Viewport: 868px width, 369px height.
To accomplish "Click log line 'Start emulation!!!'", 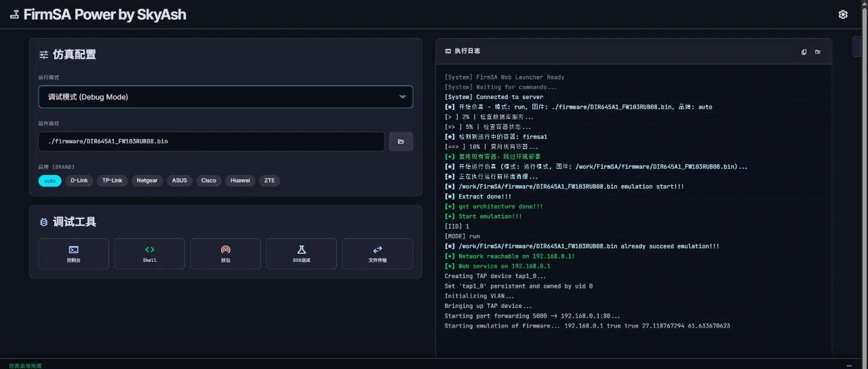I will click(484, 216).
